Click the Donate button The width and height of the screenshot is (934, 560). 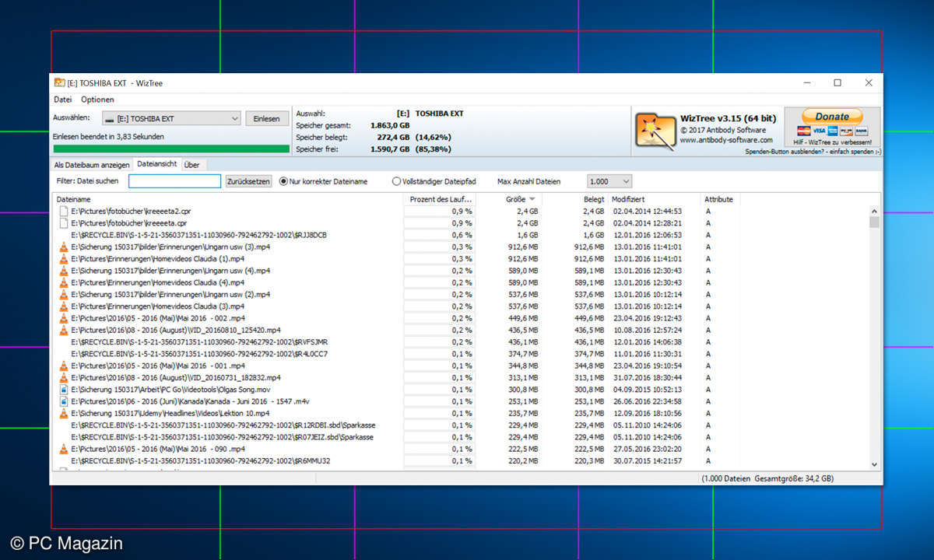coord(832,117)
